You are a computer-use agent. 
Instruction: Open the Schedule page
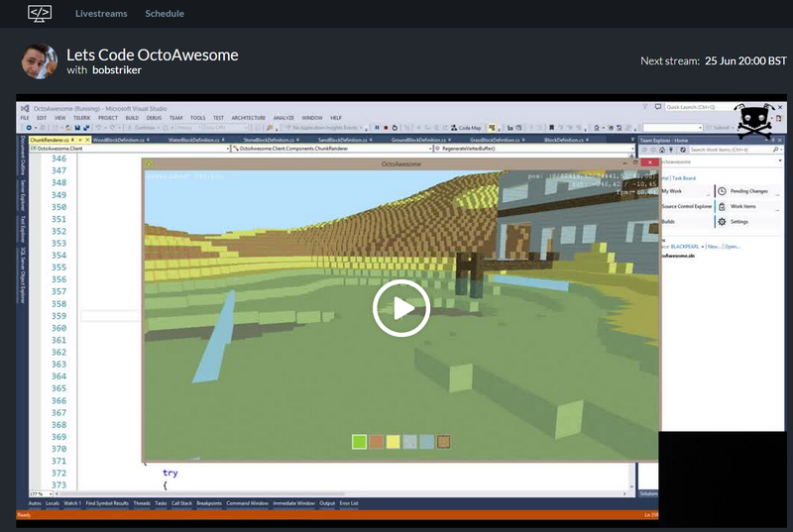click(x=165, y=14)
